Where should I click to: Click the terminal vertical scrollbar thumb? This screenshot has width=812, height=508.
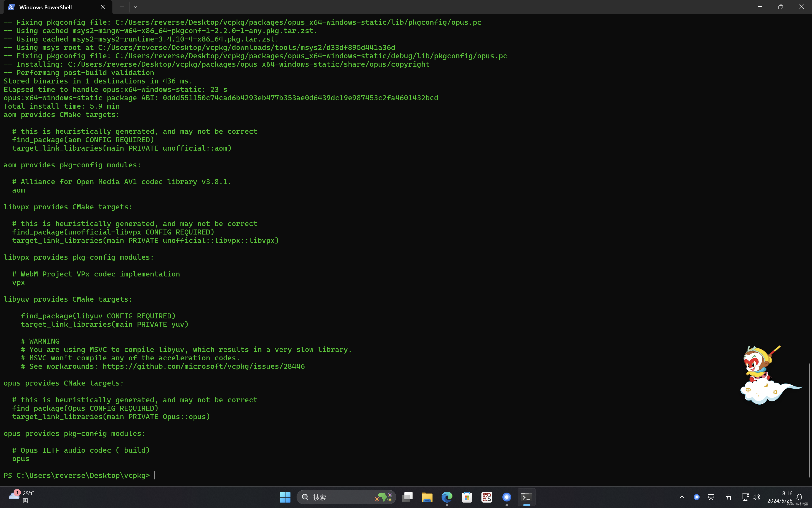tap(809, 420)
